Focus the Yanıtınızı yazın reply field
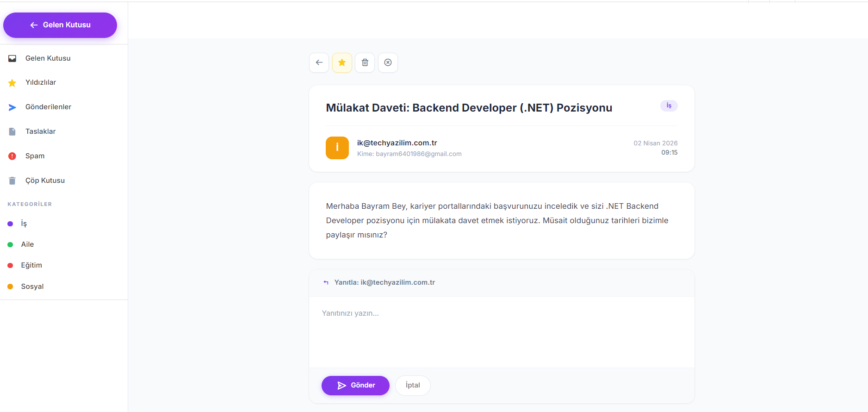Screen dimensions: 868x412 (502, 332)
